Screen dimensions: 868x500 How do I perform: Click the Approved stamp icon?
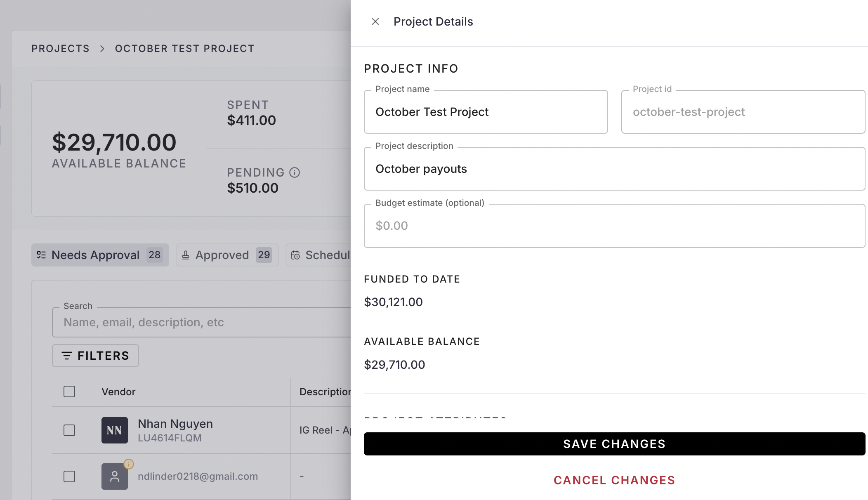pos(186,255)
